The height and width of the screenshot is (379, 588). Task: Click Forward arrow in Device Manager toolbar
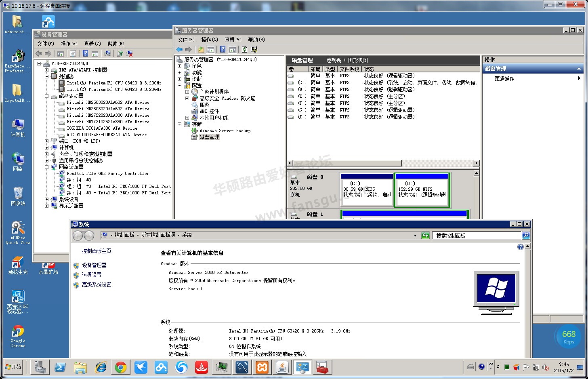tap(48, 53)
